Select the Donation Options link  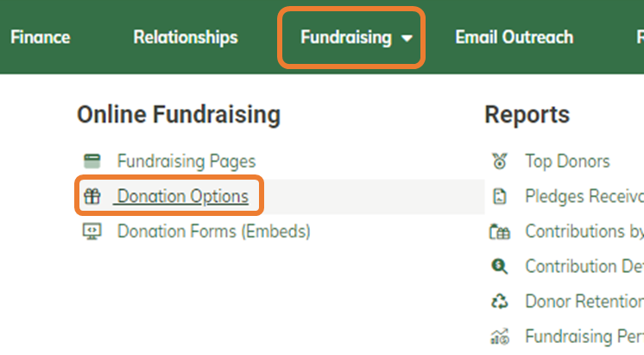tap(183, 196)
